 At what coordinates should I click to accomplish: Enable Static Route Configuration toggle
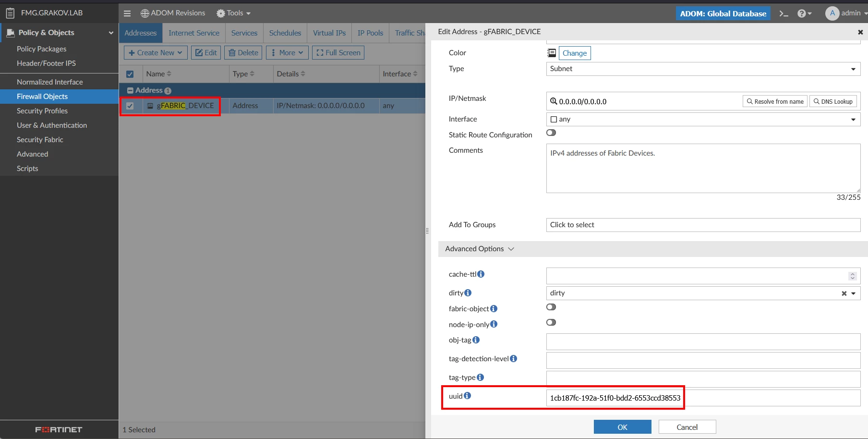click(551, 133)
